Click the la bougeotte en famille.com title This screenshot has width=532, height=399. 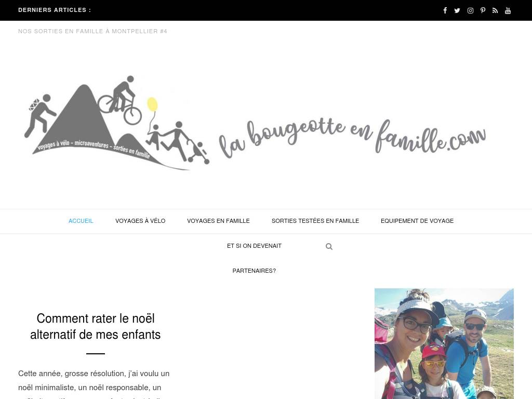coord(352,138)
